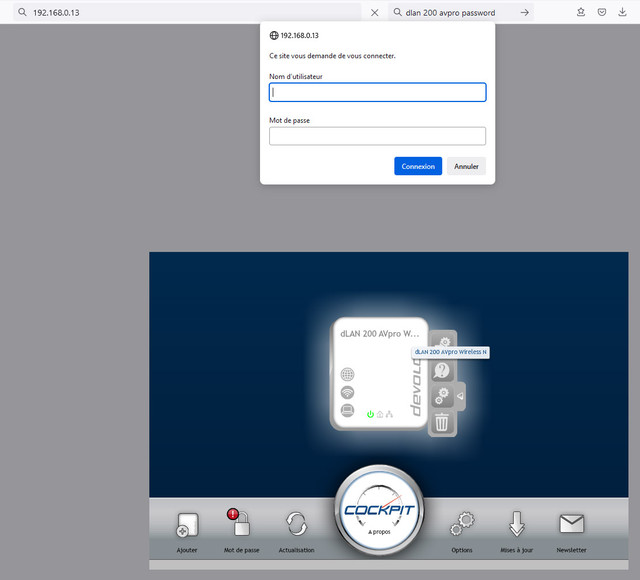Viewport: 640px width, 580px height.
Task: Click the dLAN 200 AVpro W... device title
Action: (x=380, y=334)
